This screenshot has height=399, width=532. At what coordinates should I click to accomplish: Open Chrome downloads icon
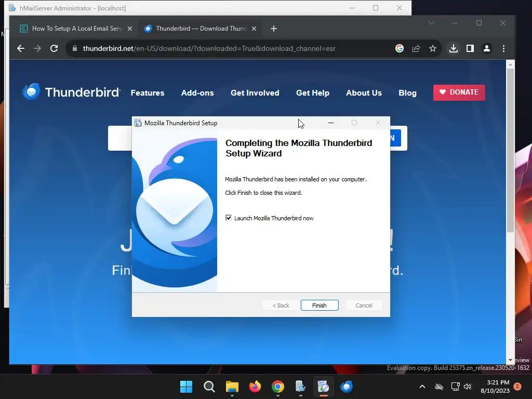coord(453,48)
